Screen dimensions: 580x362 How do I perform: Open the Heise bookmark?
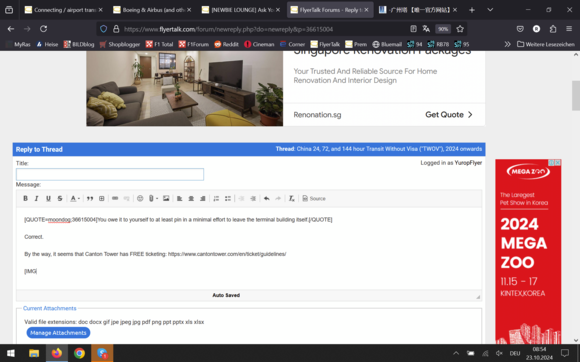click(x=47, y=44)
